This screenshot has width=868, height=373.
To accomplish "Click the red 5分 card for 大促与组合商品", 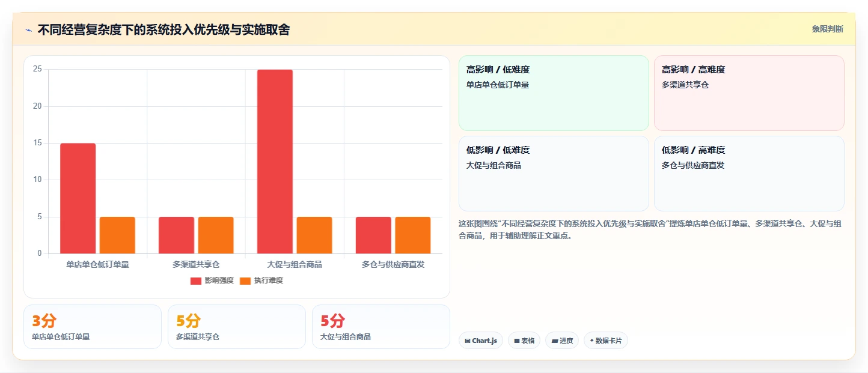I will coord(381,327).
